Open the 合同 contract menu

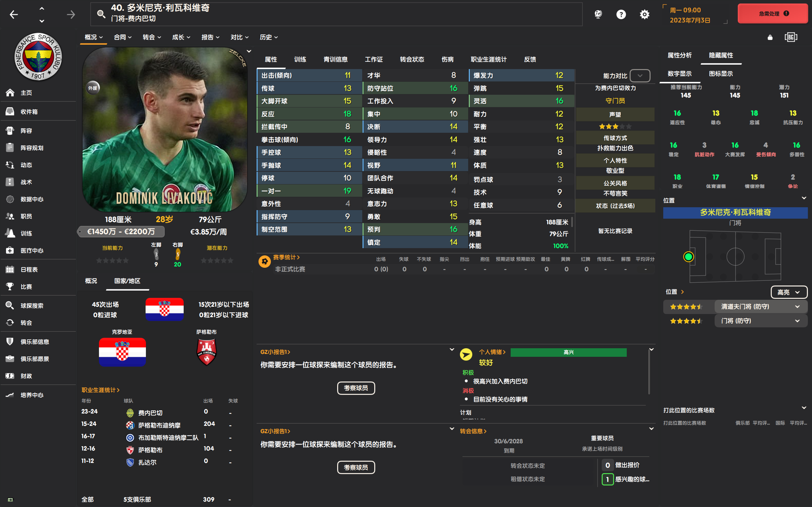pos(122,37)
